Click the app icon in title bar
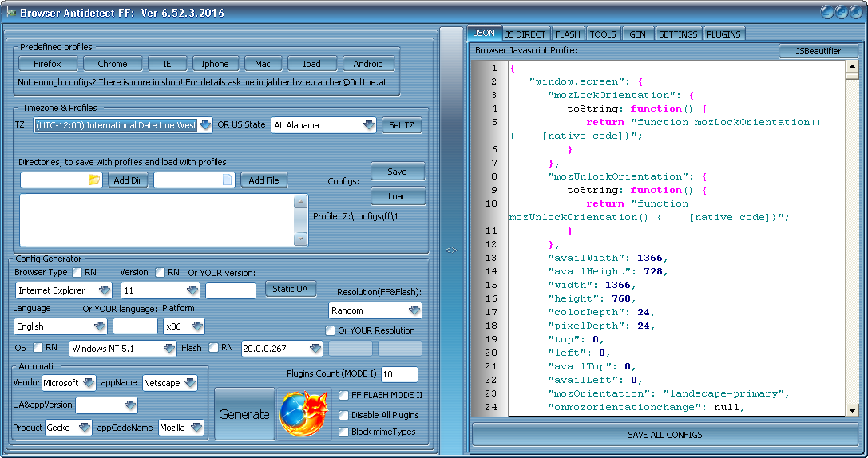Image resolution: width=868 pixels, height=458 pixels. pos(11,13)
